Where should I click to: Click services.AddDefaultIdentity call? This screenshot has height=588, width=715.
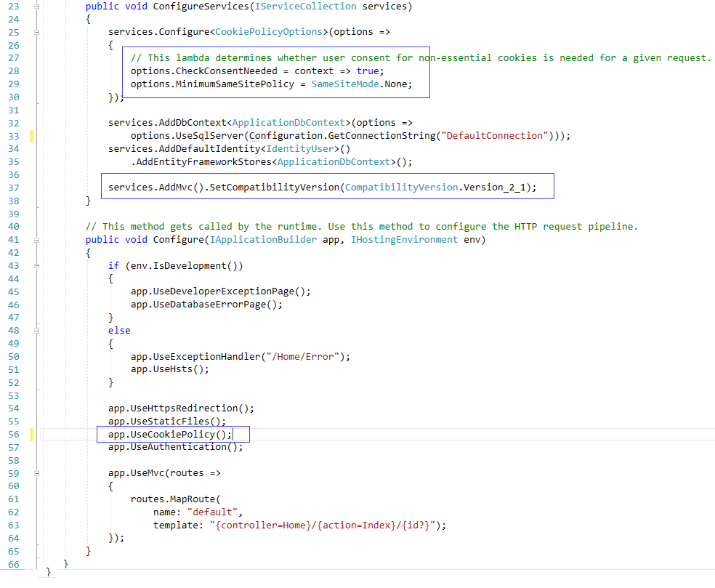click(x=184, y=149)
